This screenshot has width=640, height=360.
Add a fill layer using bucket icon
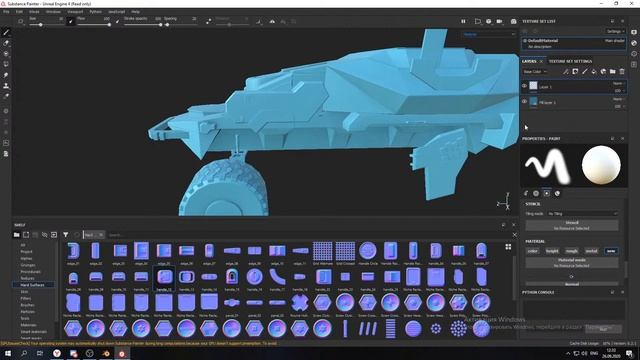point(594,71)
